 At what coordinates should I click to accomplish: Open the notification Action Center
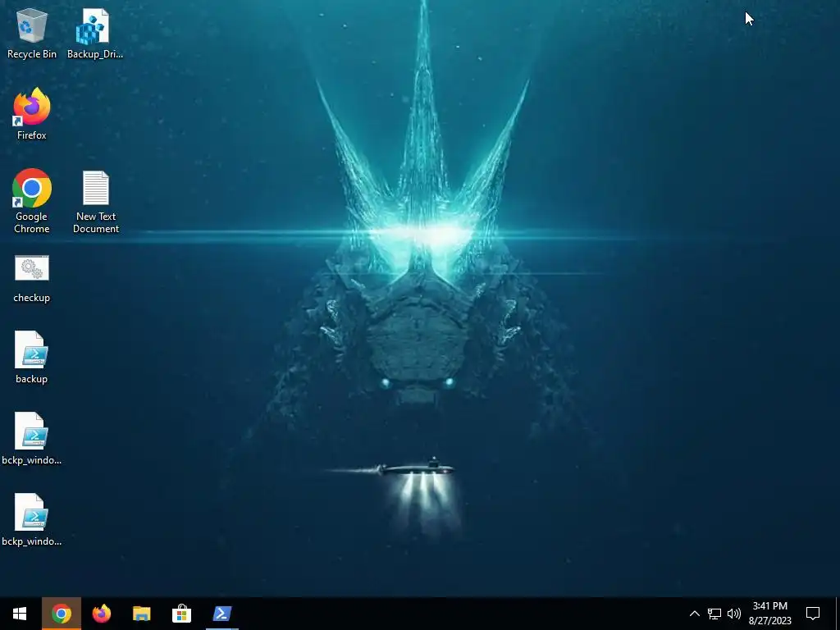(813, 614)
